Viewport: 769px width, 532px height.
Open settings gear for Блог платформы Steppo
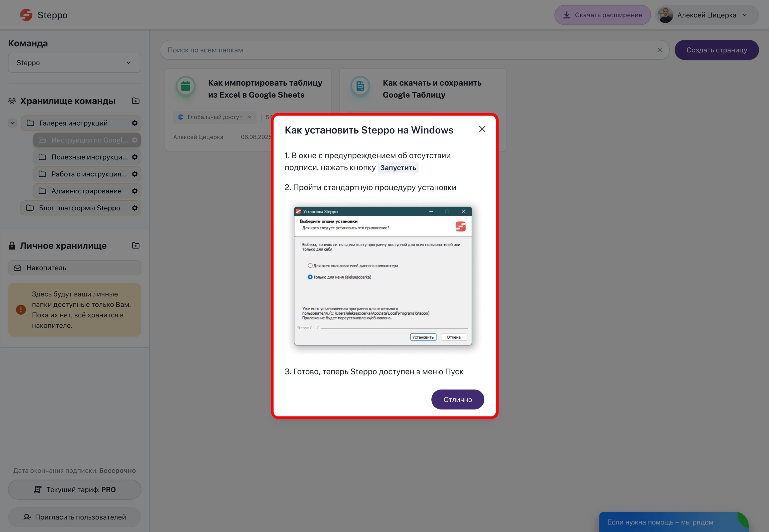click(135, 208)
